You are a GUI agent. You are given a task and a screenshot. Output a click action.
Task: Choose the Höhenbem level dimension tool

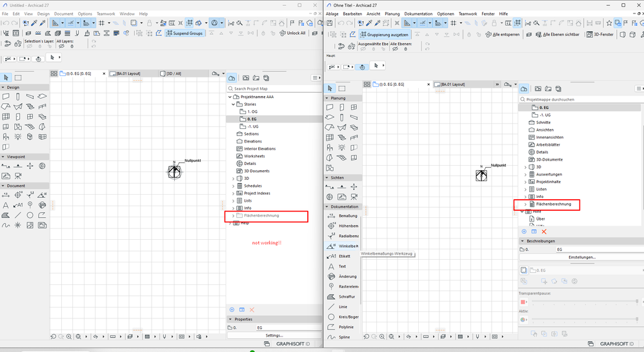343,226
